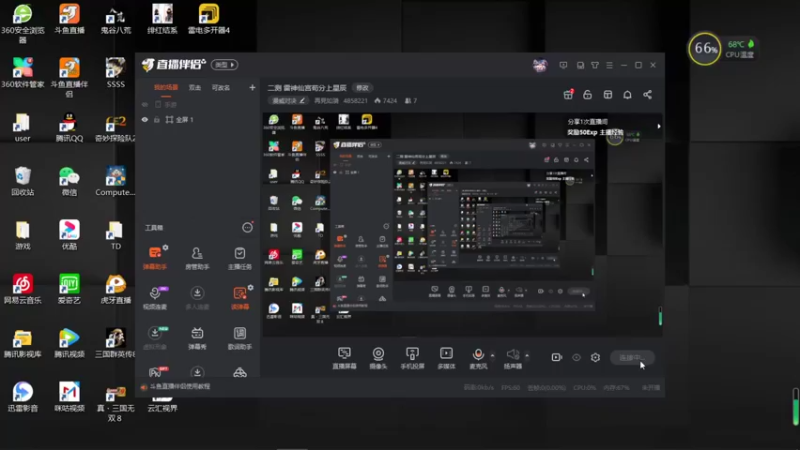The height and width of the screenshot is (450, 800).
Task: Open the 弹幕助手 tool in the toolbox
Action: point(155,258)
